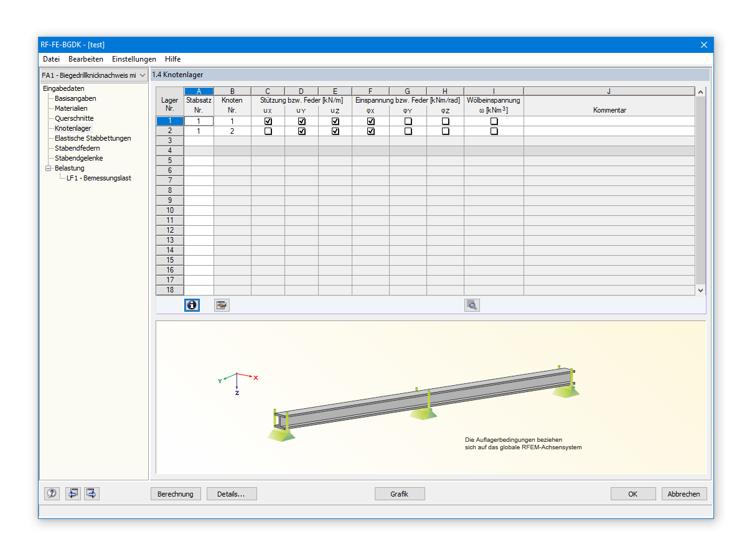Select Querschnitte in the tree
The image size is (747, 560).
[74, 118]
